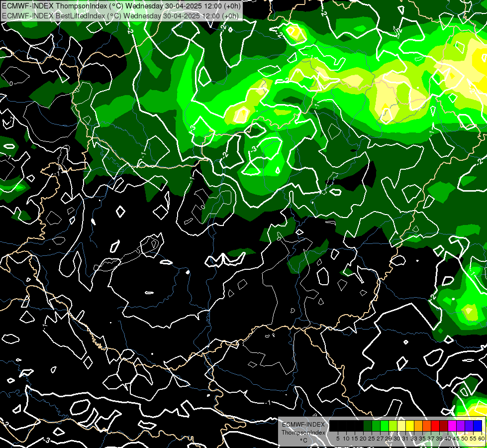
Task: Click the legend's ThompsonIndex label
Action: tap(303, 433)
